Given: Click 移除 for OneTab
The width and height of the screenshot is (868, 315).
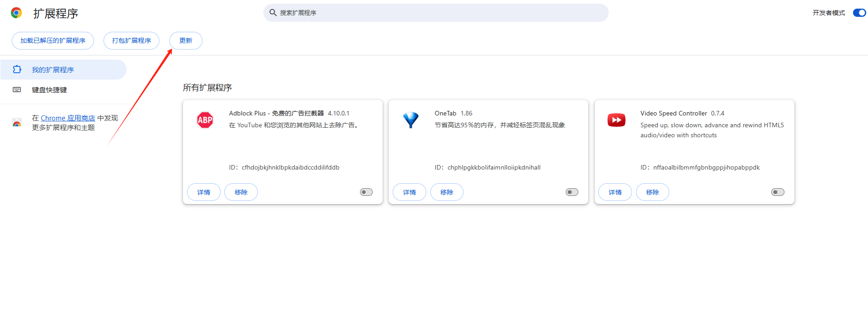Looking at the screenshot, I should click(x=447, y=192).
